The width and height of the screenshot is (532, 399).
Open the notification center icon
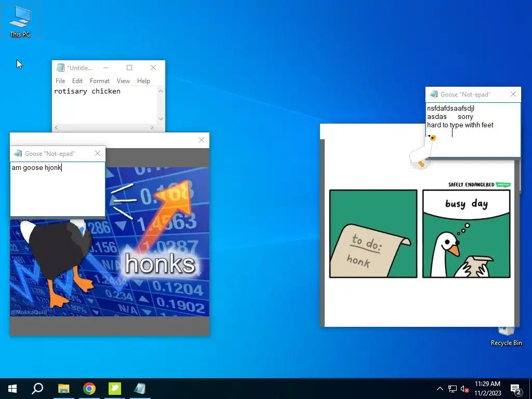(x=516, y=389)
